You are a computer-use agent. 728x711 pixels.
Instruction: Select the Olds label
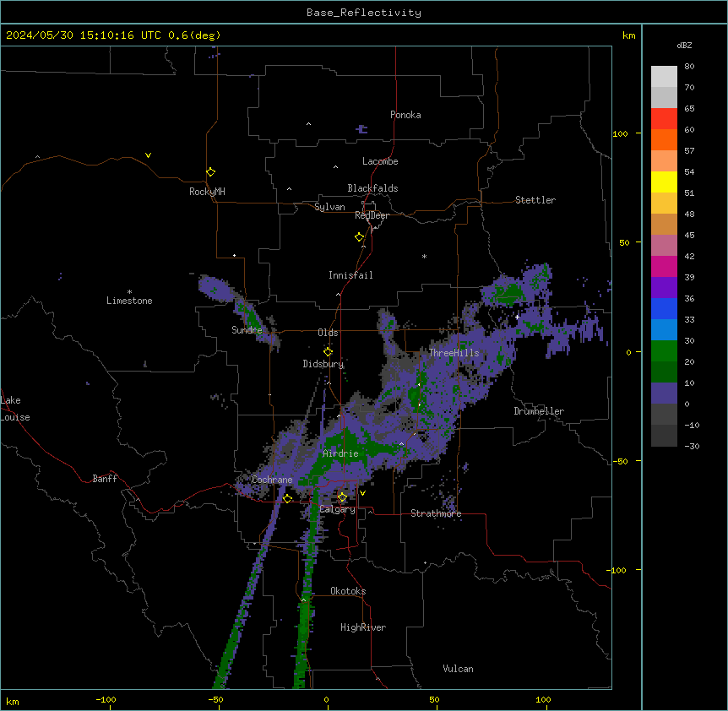328,333
